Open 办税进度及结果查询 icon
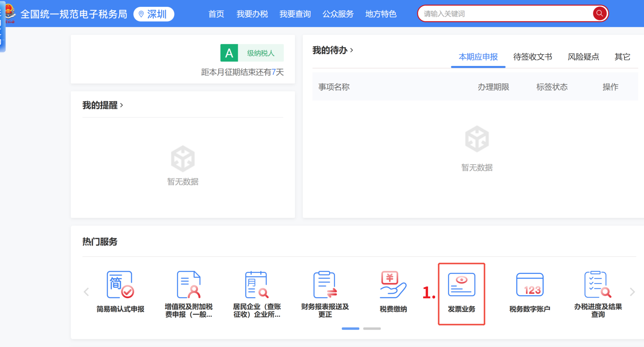The height and width of the screenshot is (347, 644). coord(598,285)
